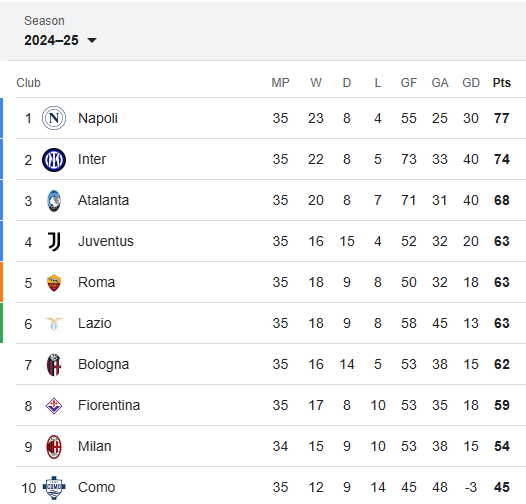Click the Lazio eagle logo

pyautogui.click(x=54, y=323)
